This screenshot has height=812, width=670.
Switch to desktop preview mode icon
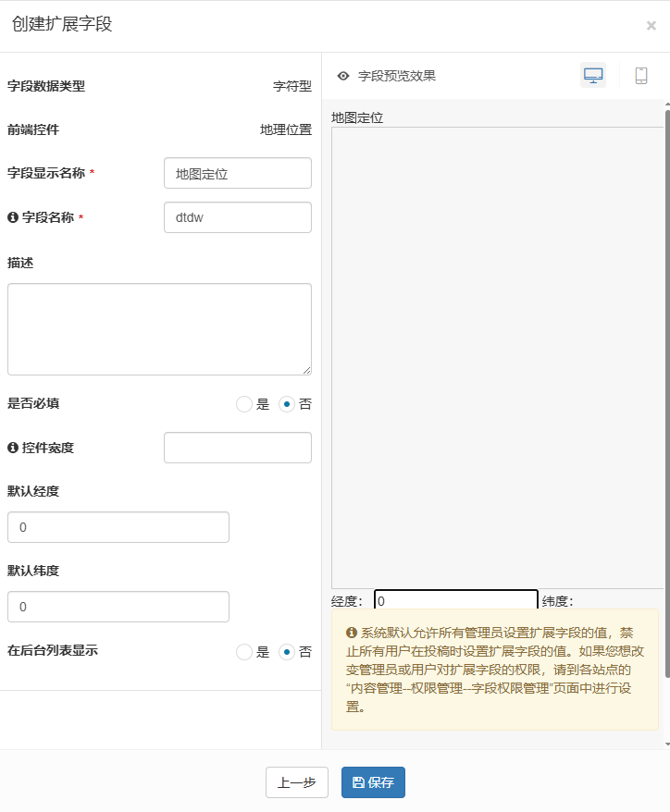tap(593, 76)
